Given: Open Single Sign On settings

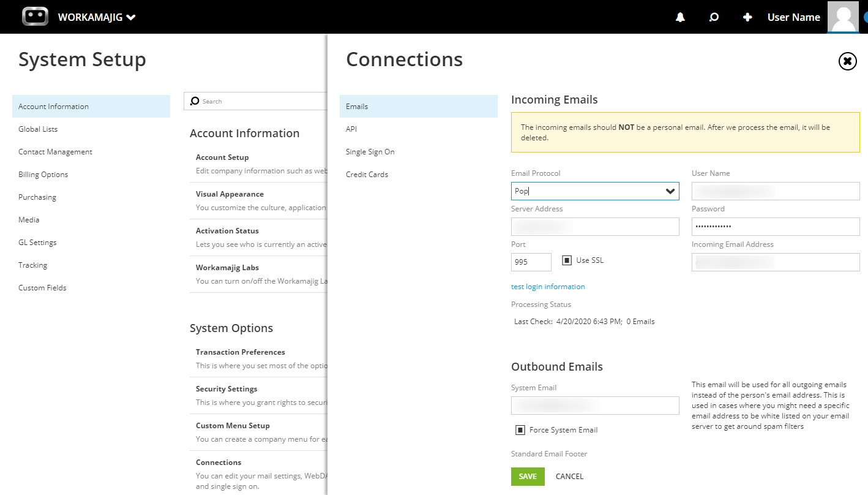Looking at the screenshot, I should [370, 151].
